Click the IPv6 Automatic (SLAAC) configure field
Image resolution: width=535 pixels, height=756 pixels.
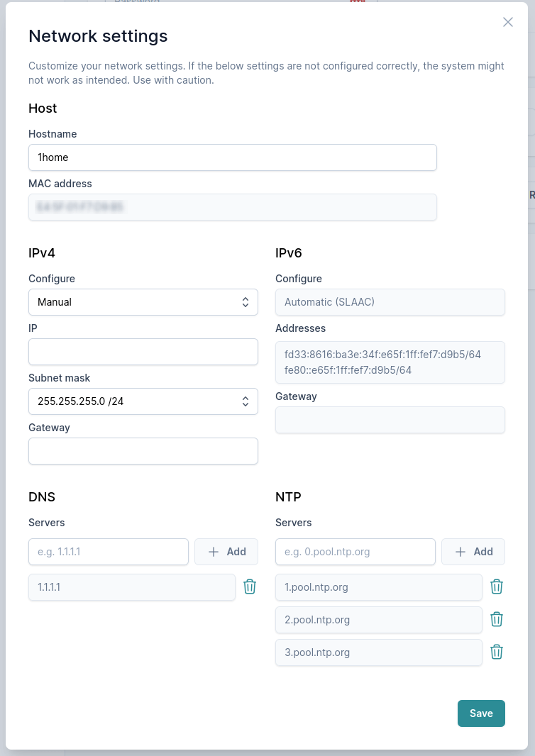coord(390,302)
